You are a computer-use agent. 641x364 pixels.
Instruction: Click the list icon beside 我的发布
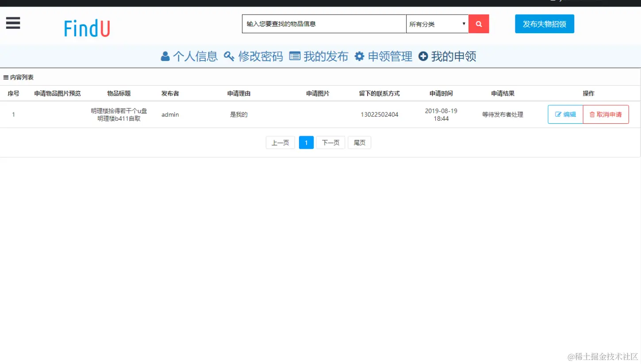coord(295,56)
